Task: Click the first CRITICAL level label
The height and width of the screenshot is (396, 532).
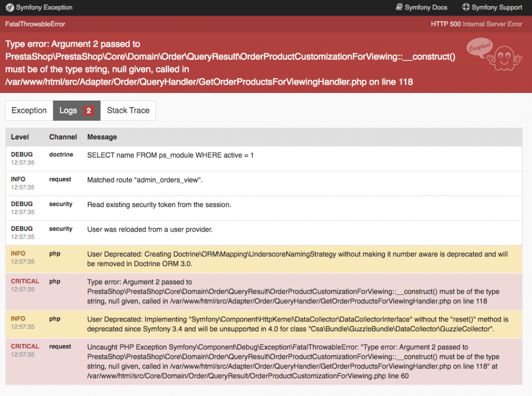Action: [x=25, y=282]
